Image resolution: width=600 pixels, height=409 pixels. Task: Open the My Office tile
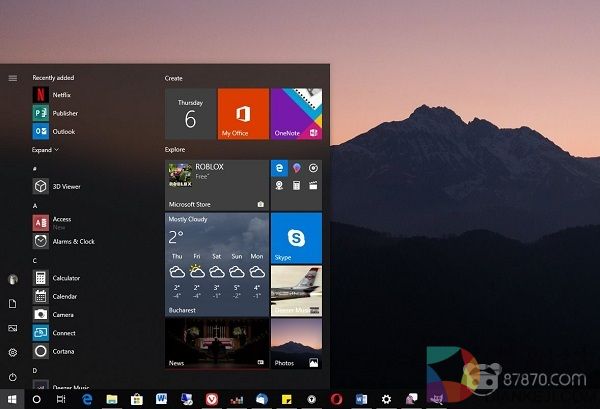click(x=243, y=114)
